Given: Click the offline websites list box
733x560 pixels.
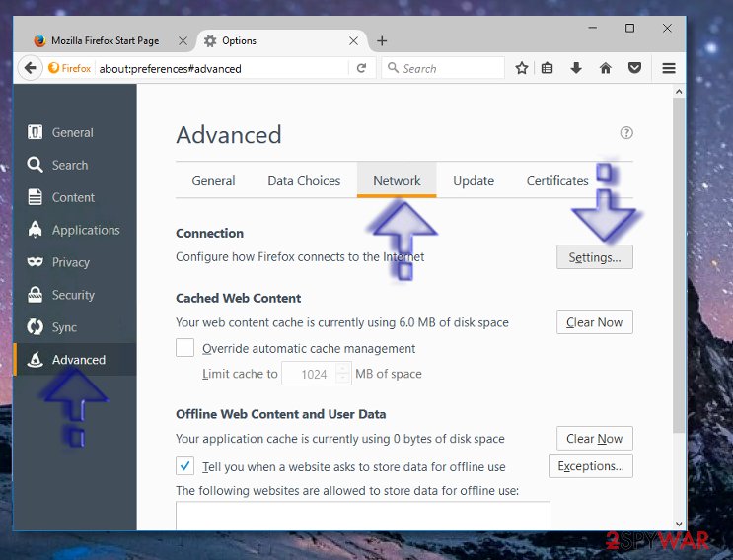Looking at the screenshot, I should pyautogui.click(x=363, y=516).
